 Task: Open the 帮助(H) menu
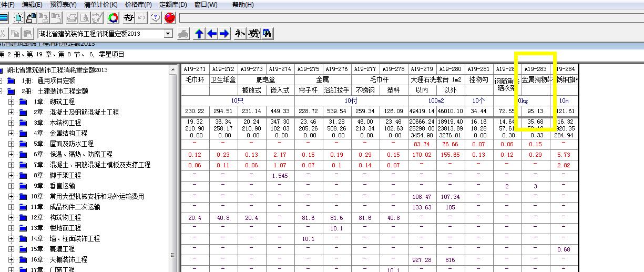(242, 5)
